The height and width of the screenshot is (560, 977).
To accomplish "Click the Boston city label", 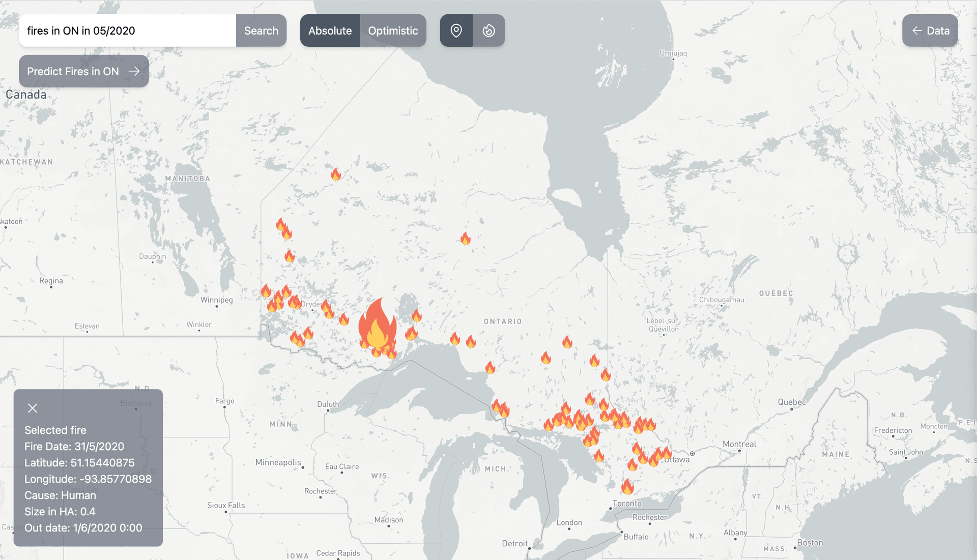I will tap(810, 543).
